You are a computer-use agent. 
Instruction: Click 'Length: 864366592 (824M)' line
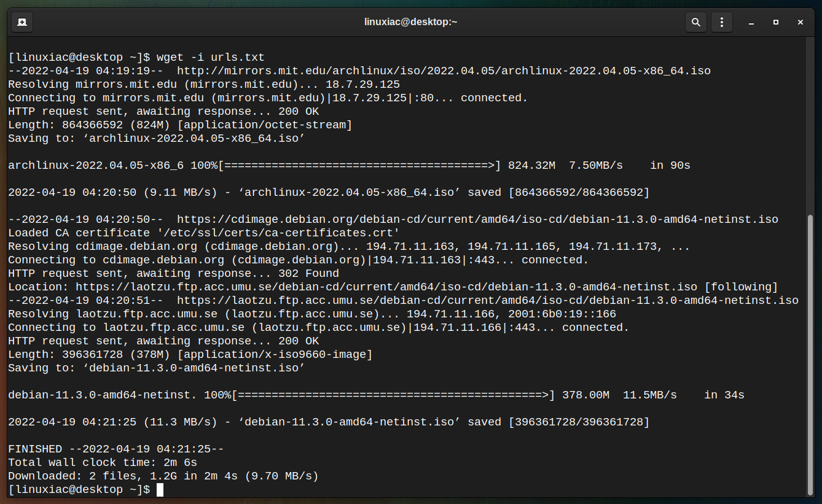coord(180,125)
